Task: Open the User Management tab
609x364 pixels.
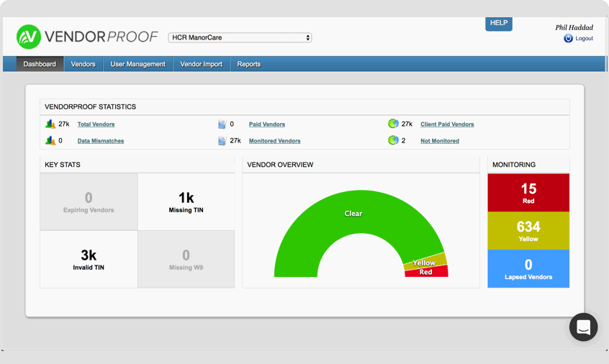Action: (138, 64)
